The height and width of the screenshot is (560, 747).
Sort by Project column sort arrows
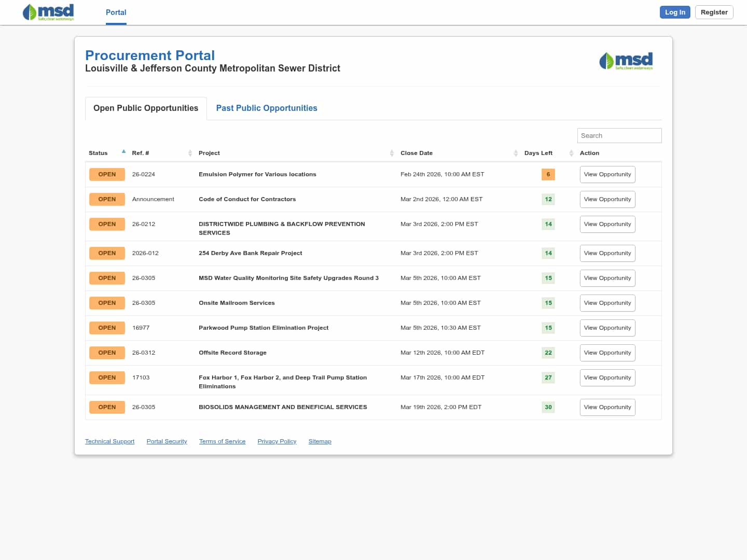tap(392, 153)
